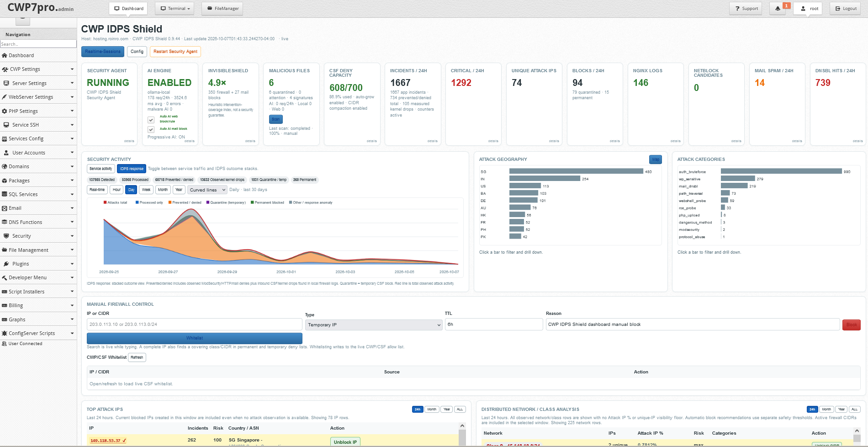This screenshot has width=868, height=447.
Task: Click the SQL Services database icon
Action: [x=5, y=194]
